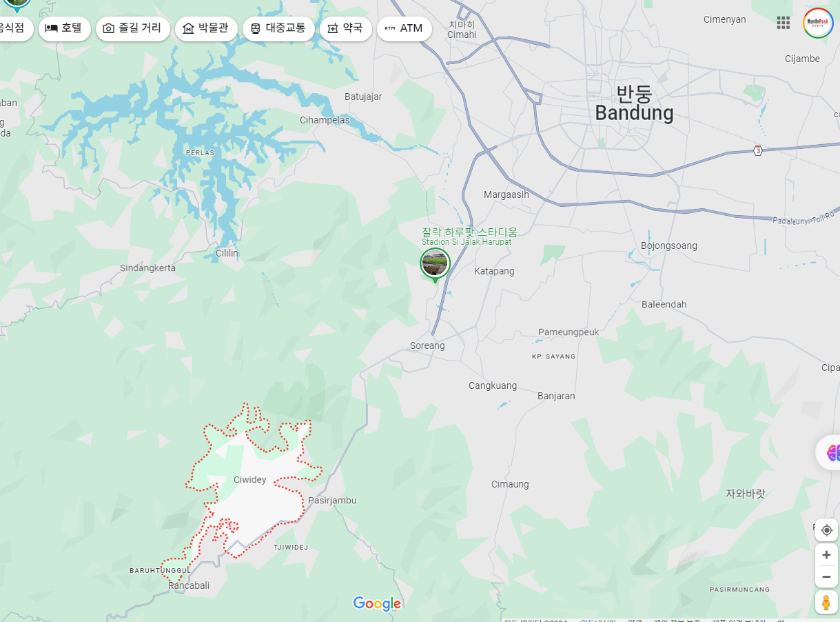840x622 pixels.
Task: Choose the 약국 (pharmacy) chip
Action: 345,28
